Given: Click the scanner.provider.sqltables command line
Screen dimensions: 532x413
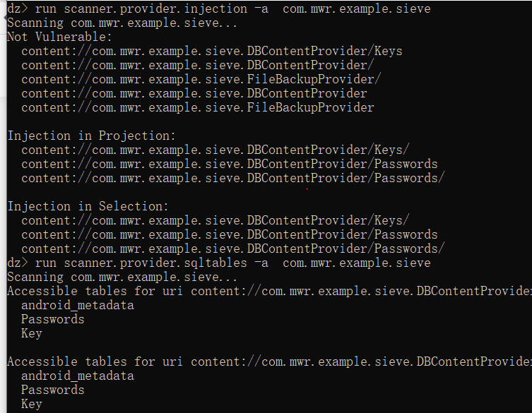Looking at the screenshot, I should coord(219,263).
